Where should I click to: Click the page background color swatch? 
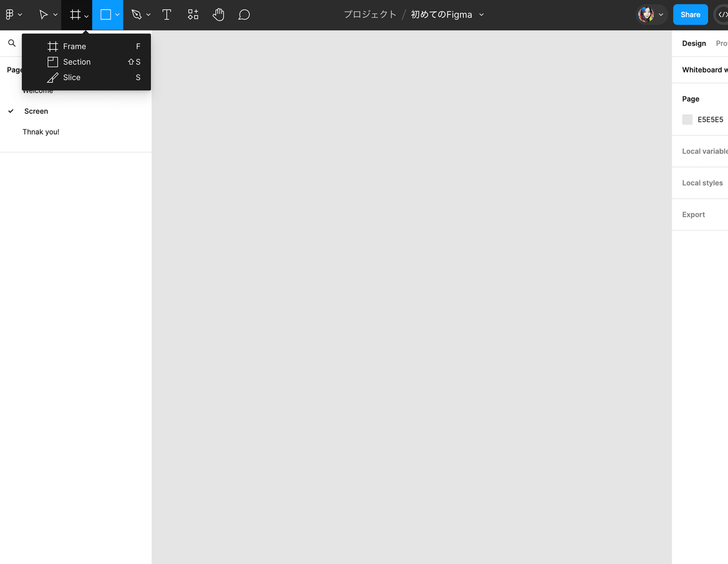point(687,120)
